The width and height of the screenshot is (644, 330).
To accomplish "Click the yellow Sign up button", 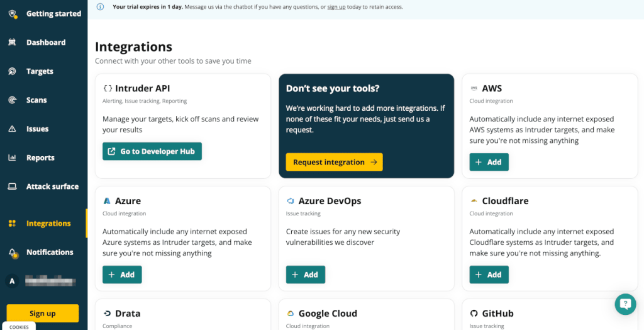I will pyautogui.click(x=43, y=313).
